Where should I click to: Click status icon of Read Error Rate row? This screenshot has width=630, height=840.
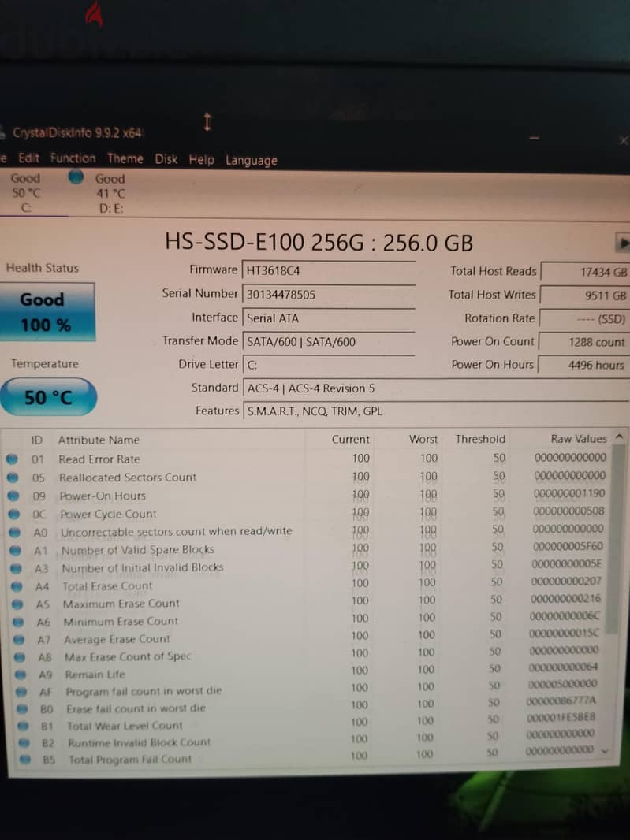(x=12, y=459)
